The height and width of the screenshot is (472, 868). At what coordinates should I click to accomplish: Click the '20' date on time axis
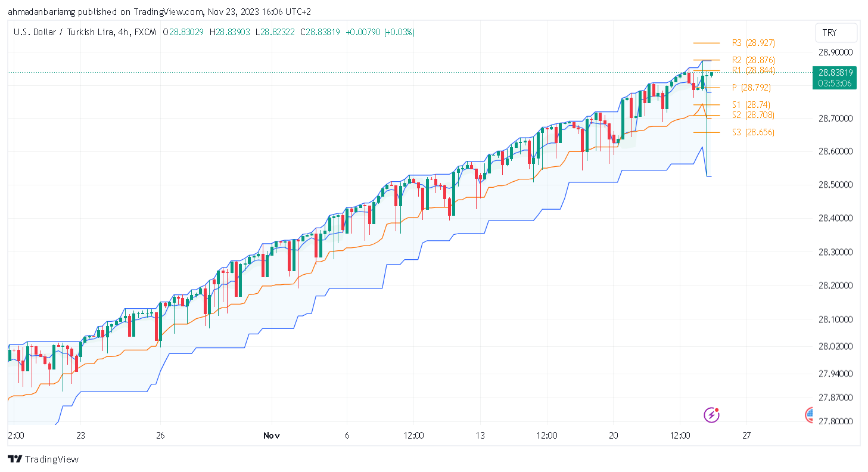pyautogui.click(x=614, y=436)
